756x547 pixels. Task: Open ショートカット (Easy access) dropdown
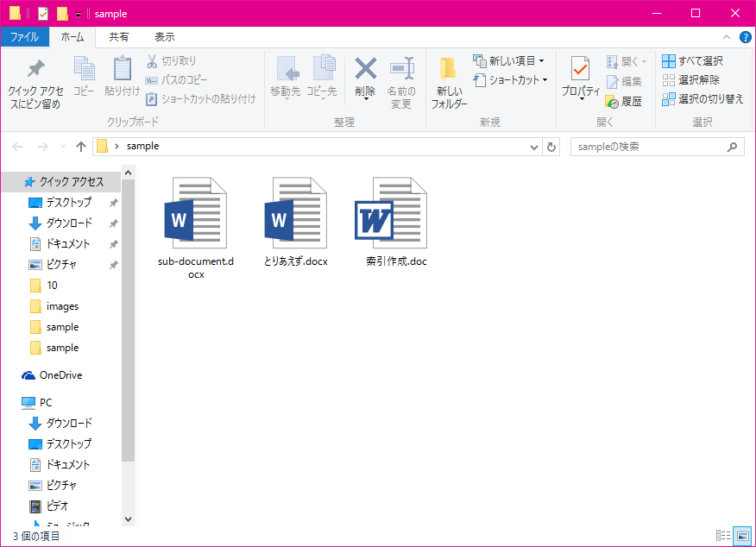tap(511, 80)
